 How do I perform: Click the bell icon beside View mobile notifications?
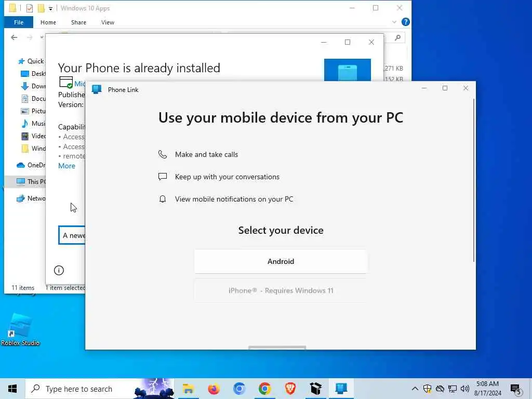click(163, 199)
